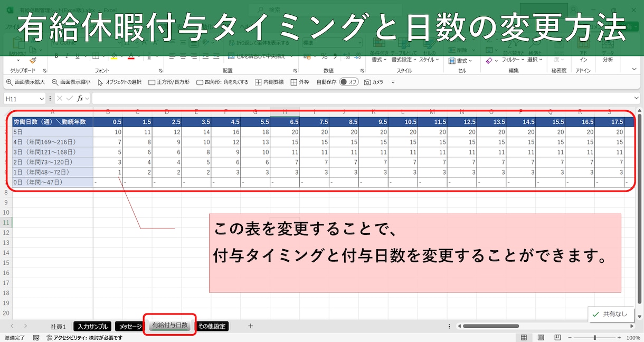The height and width of the screenshot is (342, 644).
Task: Click the macro recording icon in status bar
Action: 36,337
